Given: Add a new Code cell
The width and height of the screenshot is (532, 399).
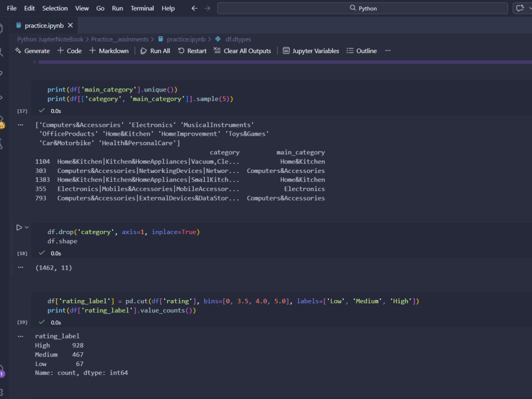Looking at the screenshot, I should click(x=70, y=51).
